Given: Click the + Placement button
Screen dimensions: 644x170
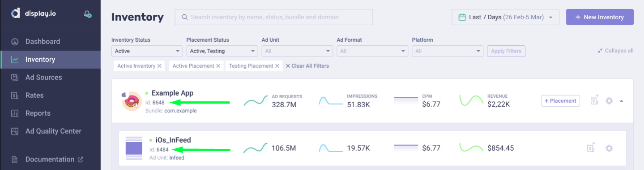Looking at the screenshot, I should click(x=560, y=101).
